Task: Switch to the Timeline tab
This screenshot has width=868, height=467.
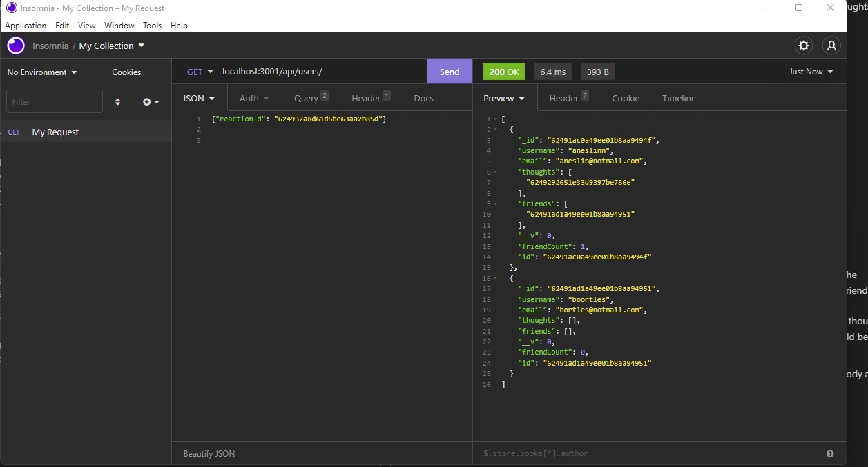Action: tap(679, 98)
